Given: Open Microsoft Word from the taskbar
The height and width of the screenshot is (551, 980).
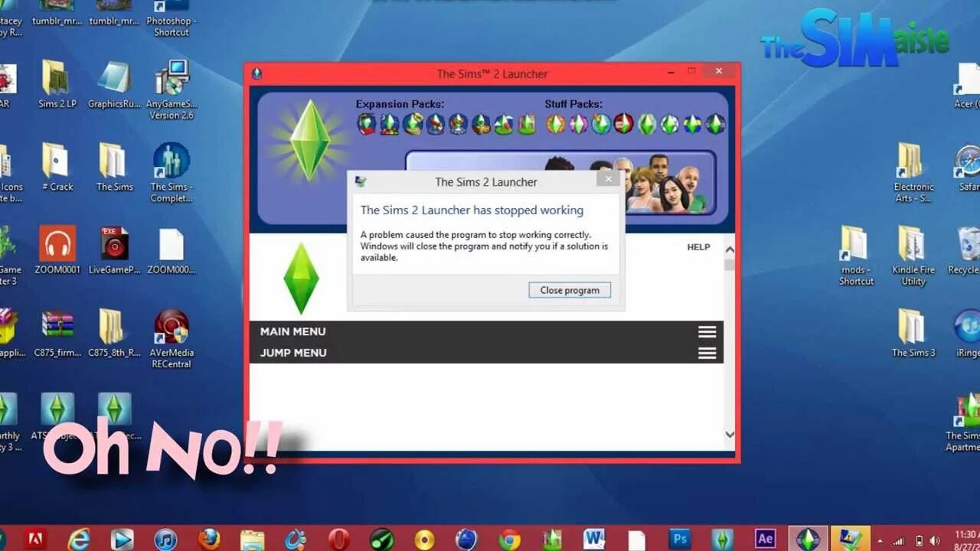Looking at the screenshot, I should [x=594, y=539].
